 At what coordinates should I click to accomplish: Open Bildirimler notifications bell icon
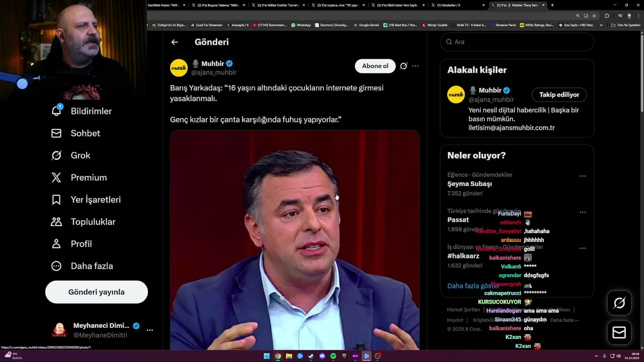click(x=56, y=111)
